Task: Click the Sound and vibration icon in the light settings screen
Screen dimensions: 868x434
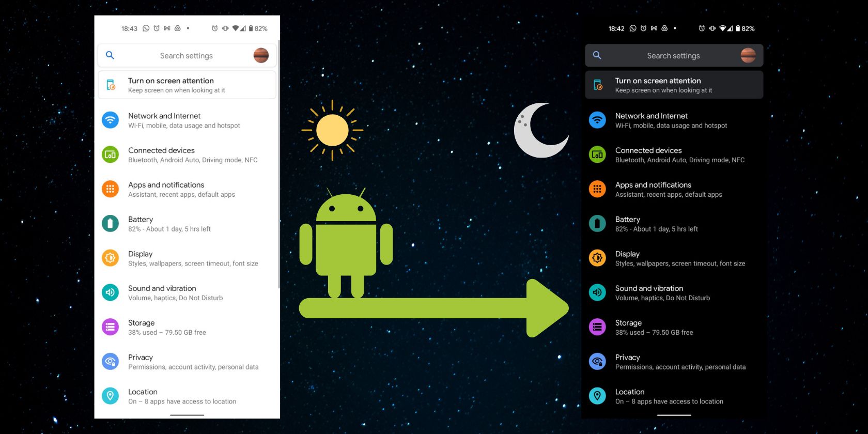Action: 110,292
